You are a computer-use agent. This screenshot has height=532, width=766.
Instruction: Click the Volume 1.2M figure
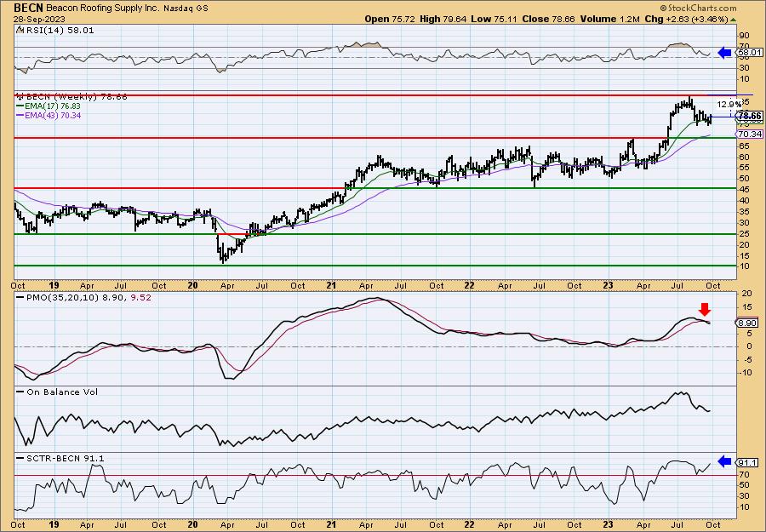click(610, 19)
